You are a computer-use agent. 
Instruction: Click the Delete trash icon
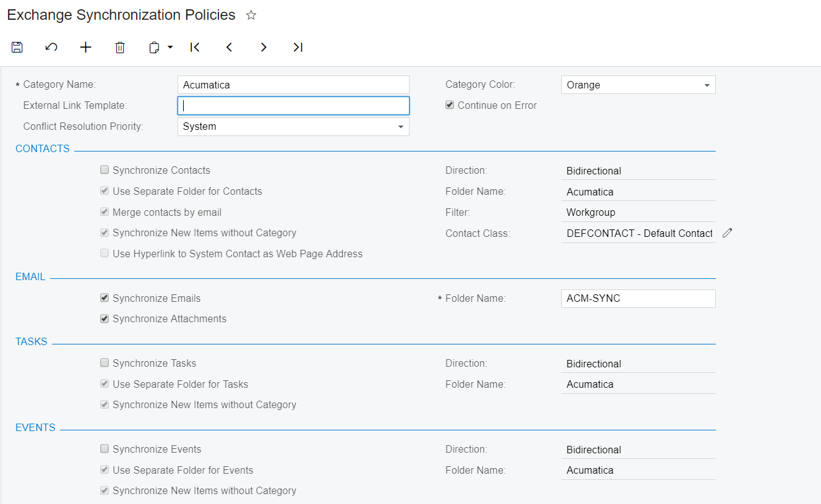pyautogui.click(x=120, y=47)
